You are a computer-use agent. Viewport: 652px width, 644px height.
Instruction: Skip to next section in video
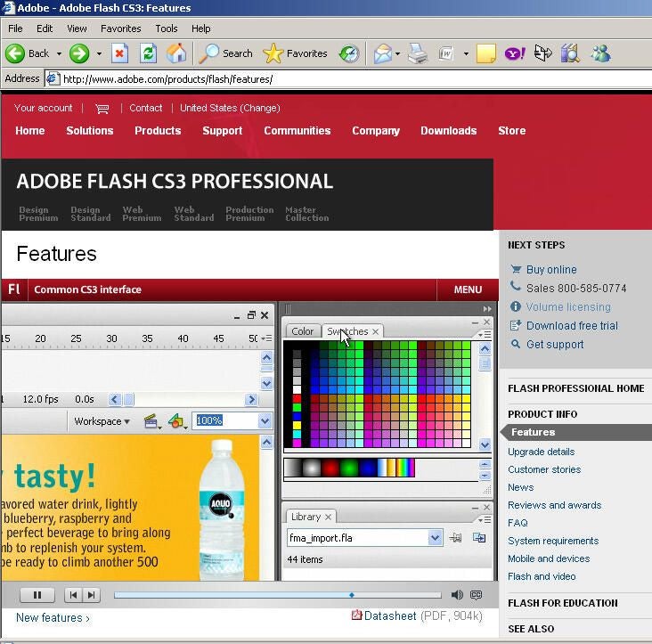tap(92, 595)
